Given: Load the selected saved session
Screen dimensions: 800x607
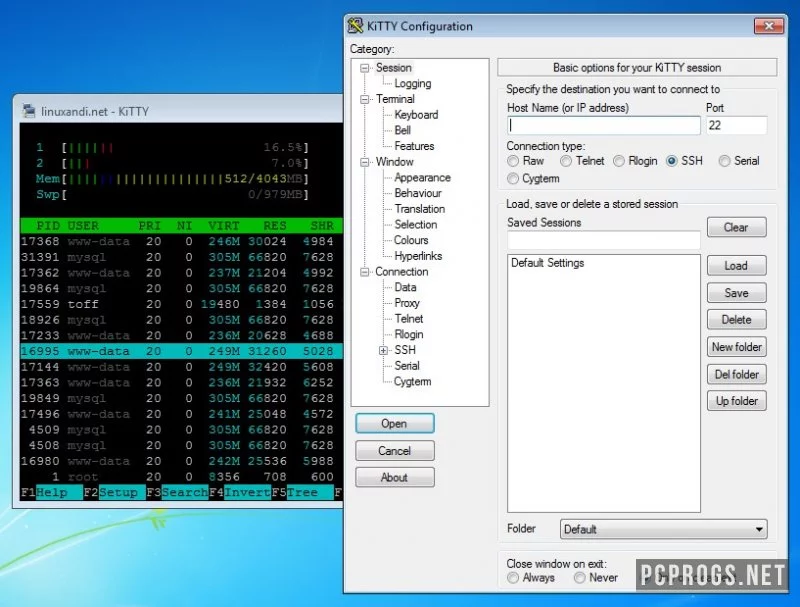Looking at the screenshot, I should point(736,266).
